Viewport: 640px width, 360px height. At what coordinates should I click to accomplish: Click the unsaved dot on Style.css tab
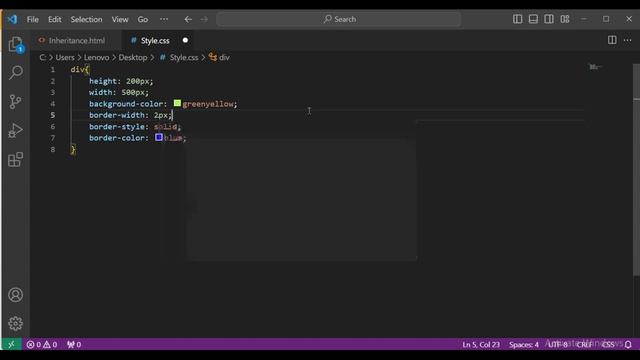pos(185,40)
